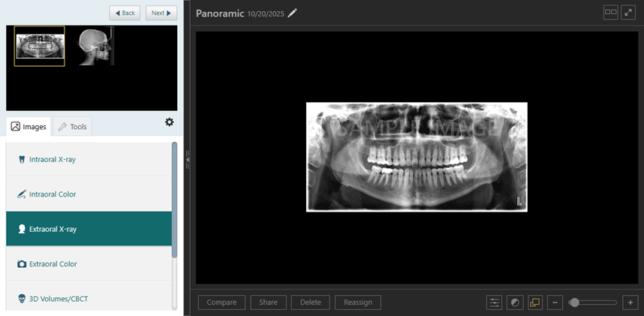Switch to the Tools tab
Image resolution: width=644 pixels, height=316 pixels.
[x=72, y=127]
